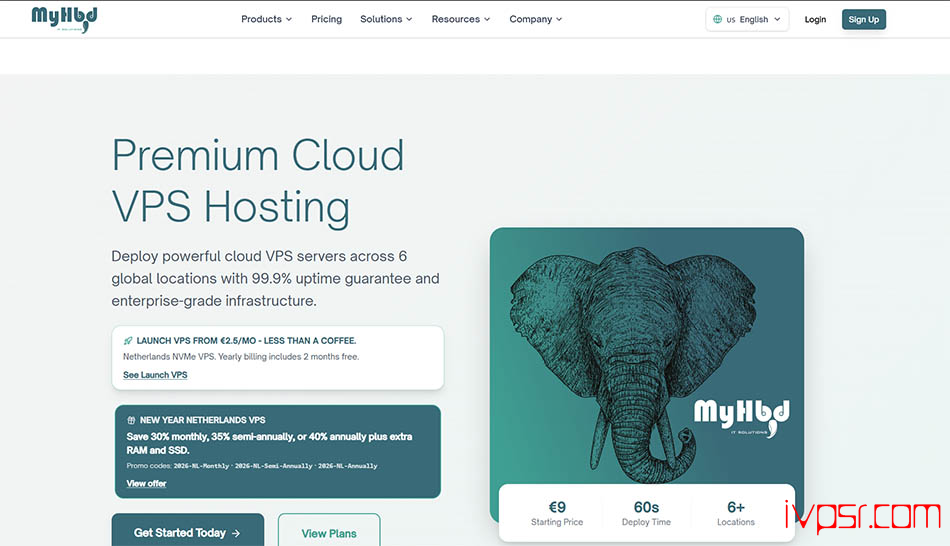
Task: Click the Sign Up button
Action: 863,19
